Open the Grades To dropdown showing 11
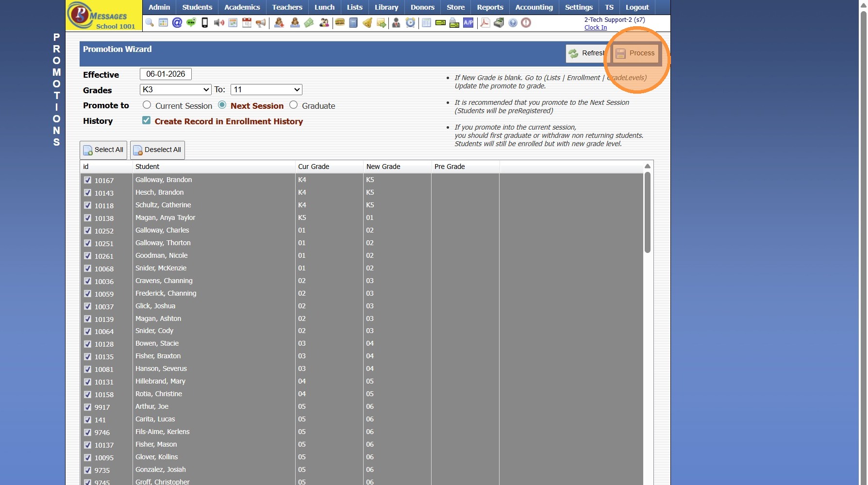This screenshot has width=868, height=485. point(267,90)
